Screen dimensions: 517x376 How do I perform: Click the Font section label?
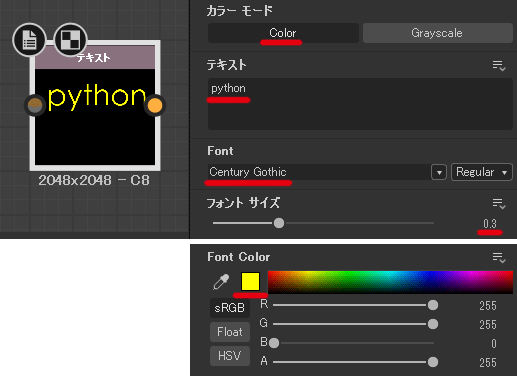click(x=220, y=151)
